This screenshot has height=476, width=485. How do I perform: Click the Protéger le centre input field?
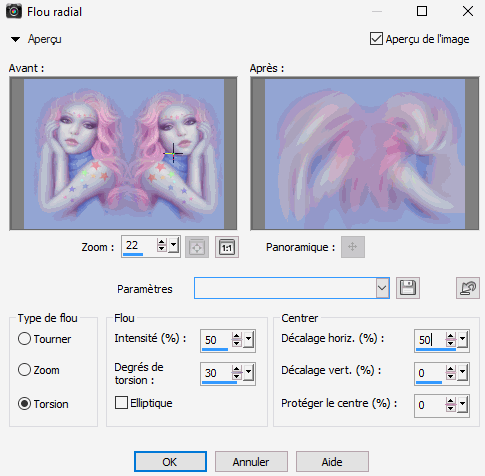(429, 405)
